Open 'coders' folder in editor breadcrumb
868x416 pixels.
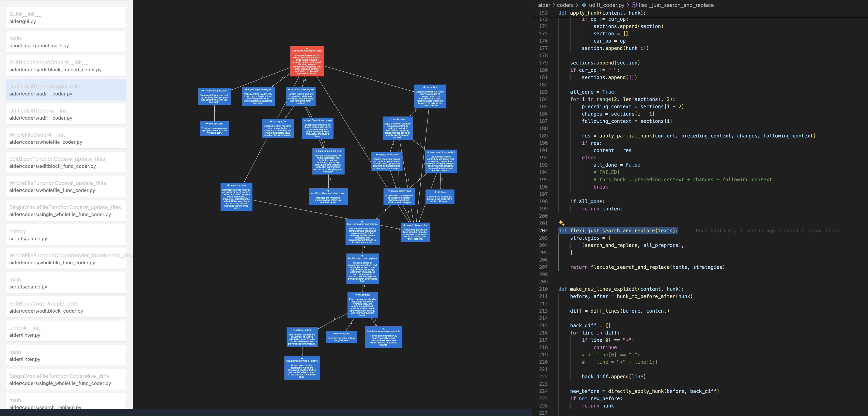tap(565, 5)
